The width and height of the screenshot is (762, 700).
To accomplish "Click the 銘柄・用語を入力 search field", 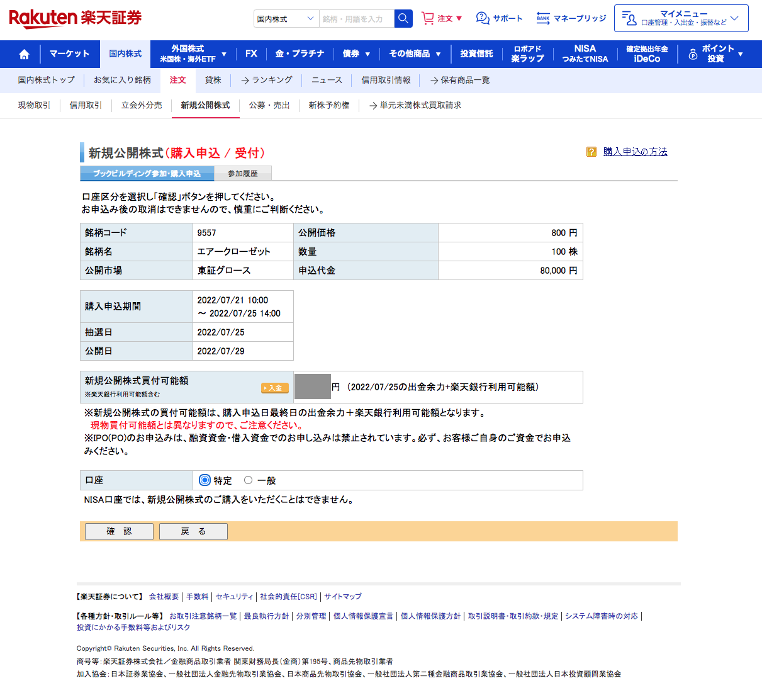I will click(x=356, y=19).
